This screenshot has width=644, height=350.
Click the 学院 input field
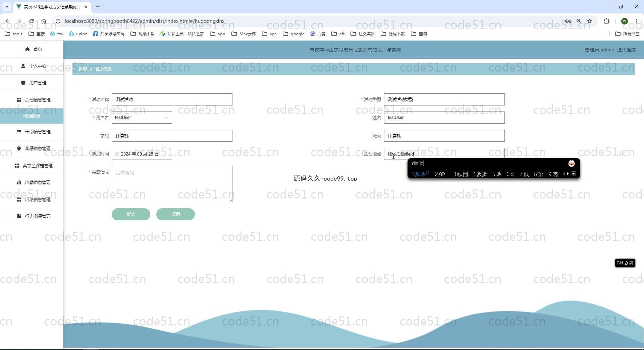click(x=172, y=136)
